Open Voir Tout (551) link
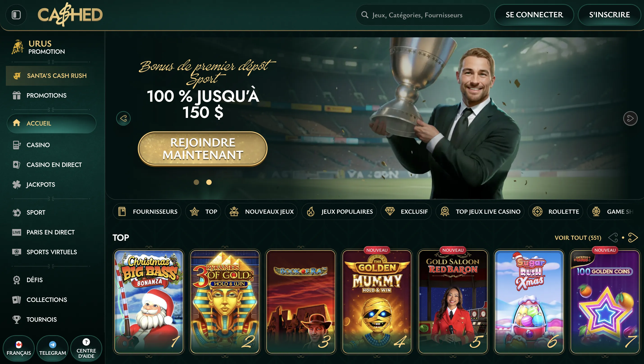This screenshot has height=364, width=644. (x=578, y=238)
